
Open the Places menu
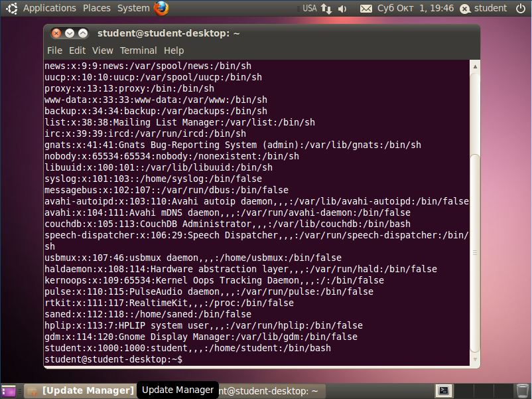97,8
